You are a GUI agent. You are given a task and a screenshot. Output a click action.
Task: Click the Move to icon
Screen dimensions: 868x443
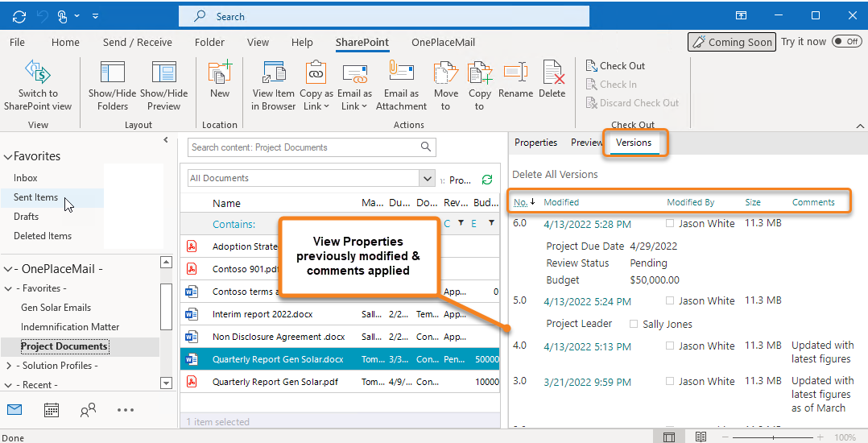445,72
